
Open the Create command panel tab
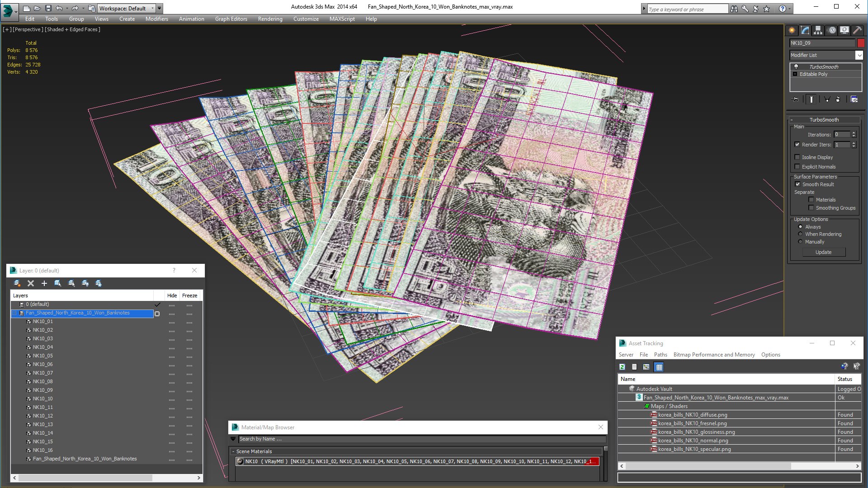click(792, 30)
